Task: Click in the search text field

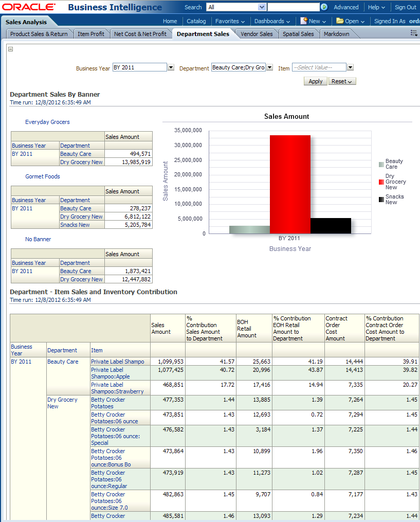Action: click(293, 7)
